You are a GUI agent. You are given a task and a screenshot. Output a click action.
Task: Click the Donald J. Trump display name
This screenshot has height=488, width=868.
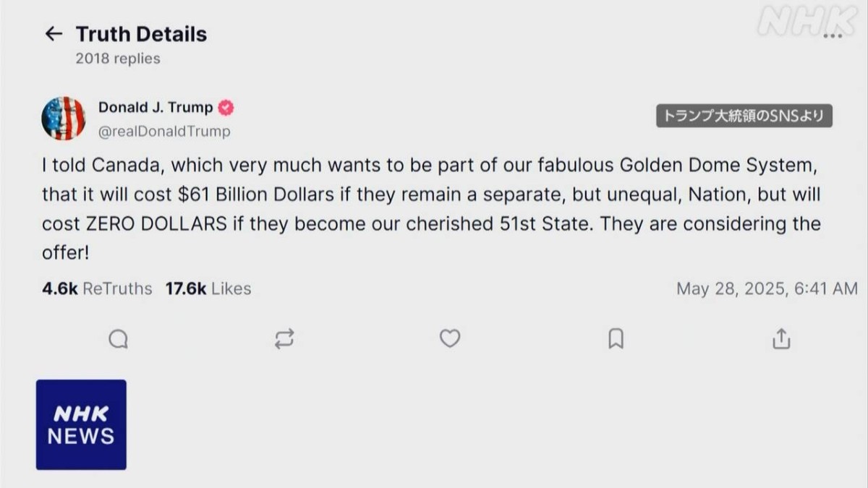156,108
